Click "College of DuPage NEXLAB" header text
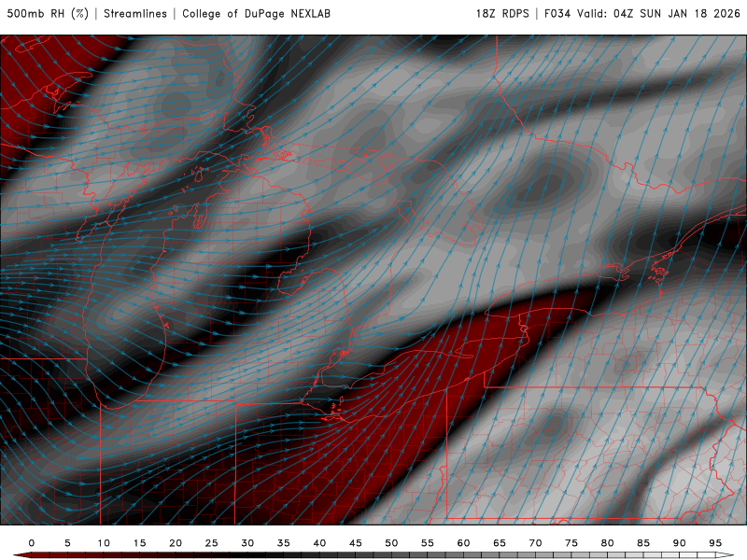 [256, 13]
